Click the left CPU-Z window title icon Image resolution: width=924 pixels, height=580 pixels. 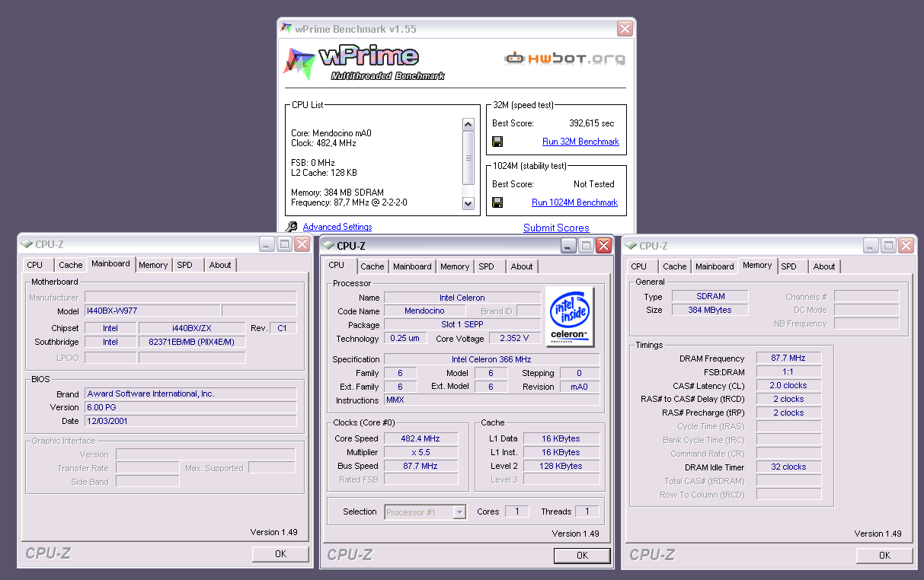point(27,244)
